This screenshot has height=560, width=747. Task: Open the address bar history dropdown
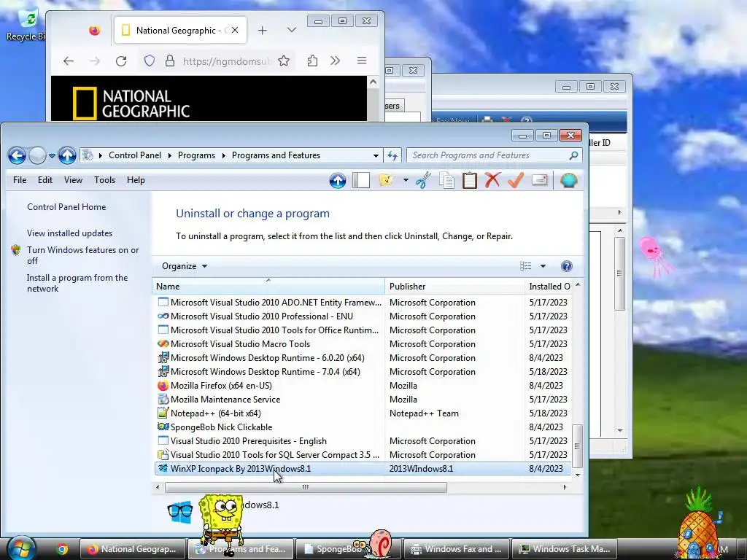(x=376, y=156)
